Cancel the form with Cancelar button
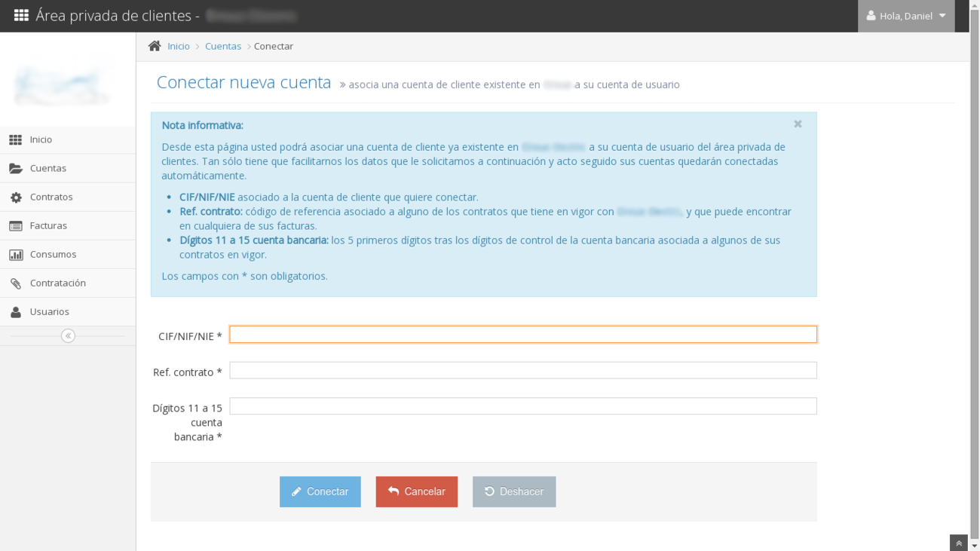Screen dimensions: 980x551 [416, 491]
